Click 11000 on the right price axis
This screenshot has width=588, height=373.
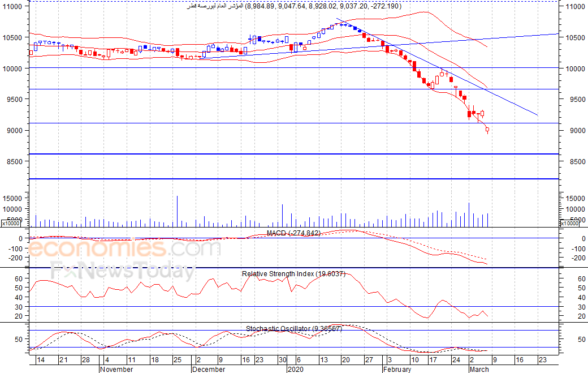(x=575, y=6)
